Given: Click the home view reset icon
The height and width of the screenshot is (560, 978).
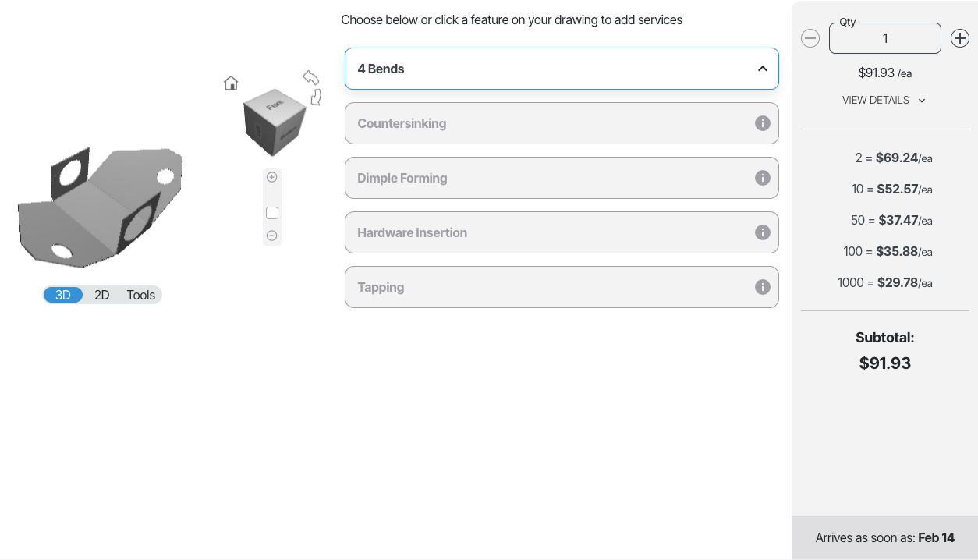Looking at the screenshot, I should point(231,83).
